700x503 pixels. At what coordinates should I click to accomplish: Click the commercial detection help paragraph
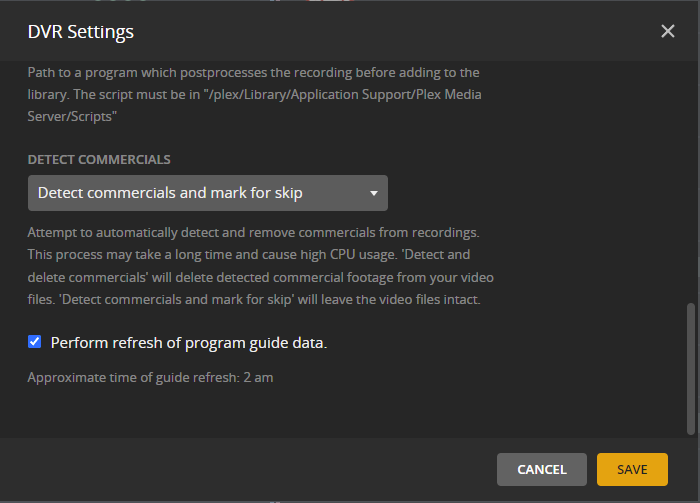pyautogui.click(x=260, y=264)
